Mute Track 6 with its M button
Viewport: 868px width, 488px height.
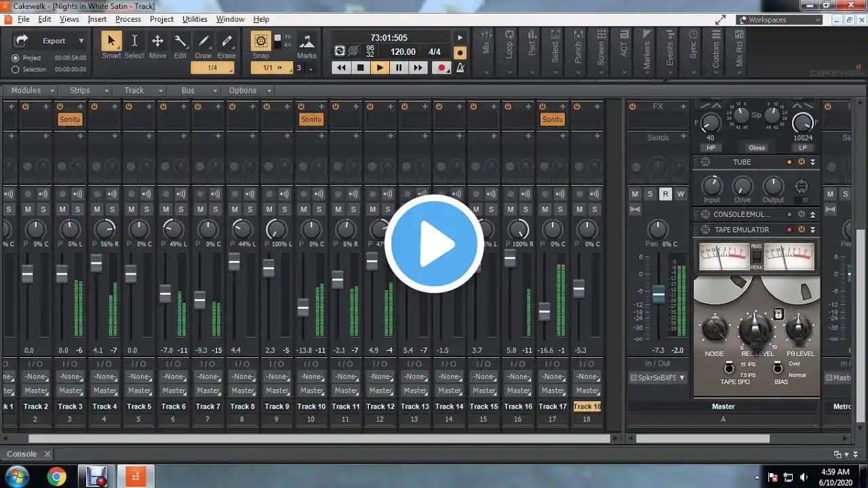pos(165,209)
